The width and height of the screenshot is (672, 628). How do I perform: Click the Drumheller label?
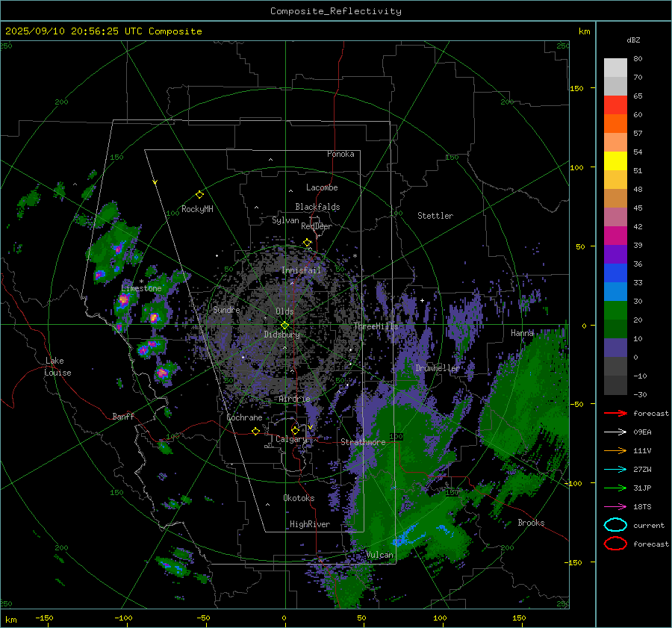(438, 368)
